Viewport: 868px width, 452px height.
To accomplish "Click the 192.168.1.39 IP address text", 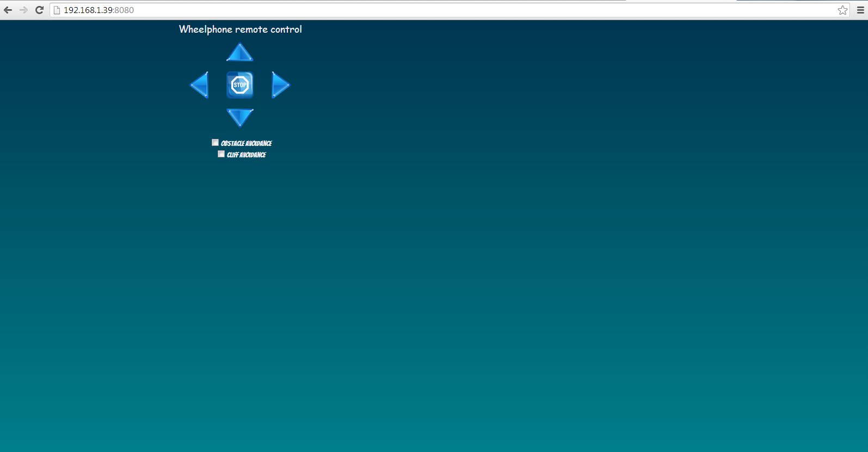I will [88, 10].
